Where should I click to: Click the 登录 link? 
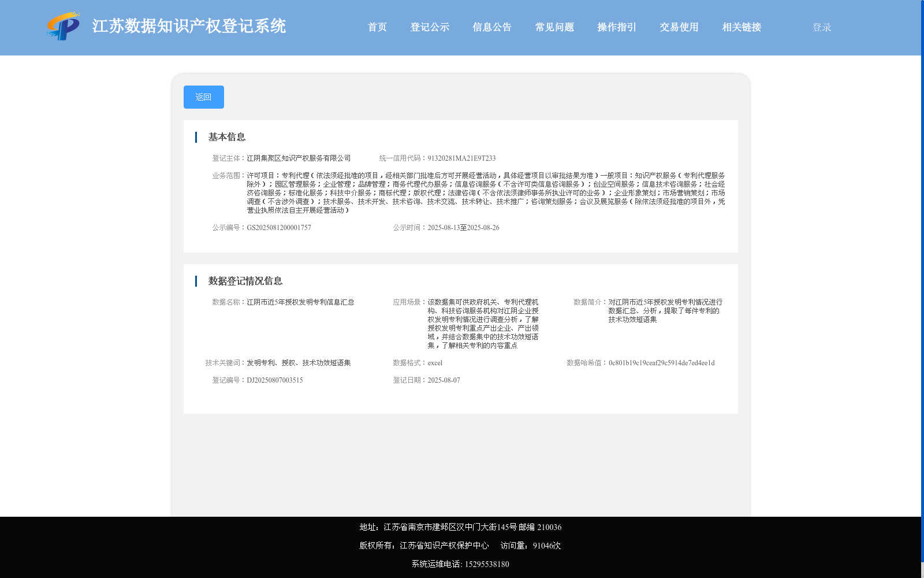[822, 27]
